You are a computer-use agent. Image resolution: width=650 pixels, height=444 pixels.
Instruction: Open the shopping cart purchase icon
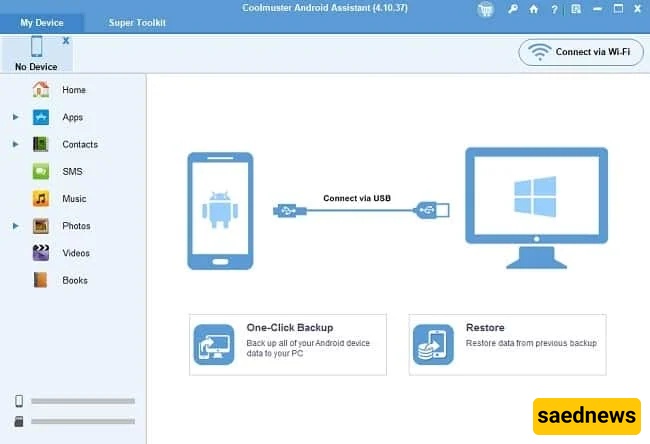point(485,9)
